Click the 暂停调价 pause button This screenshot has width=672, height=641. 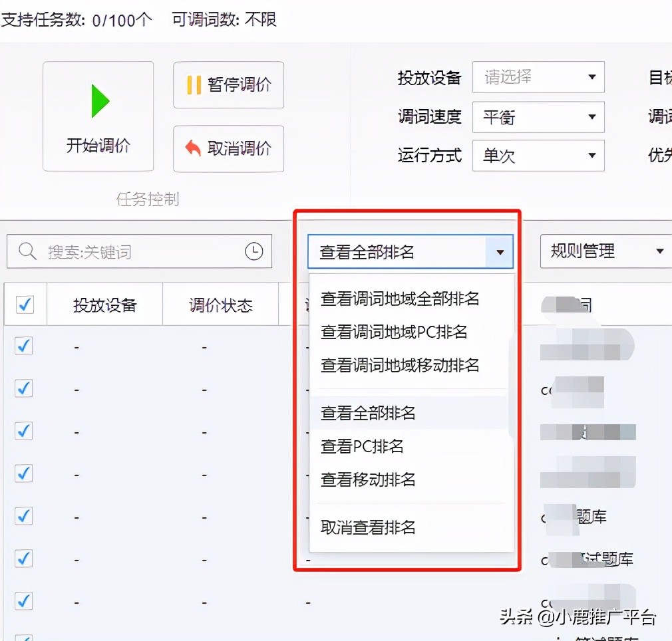tap(228, 84)
